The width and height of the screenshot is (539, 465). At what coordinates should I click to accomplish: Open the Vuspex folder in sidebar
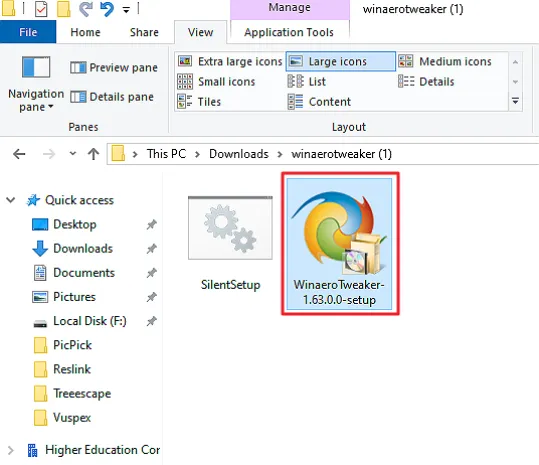pyautogui.click(x=62, y=418)
